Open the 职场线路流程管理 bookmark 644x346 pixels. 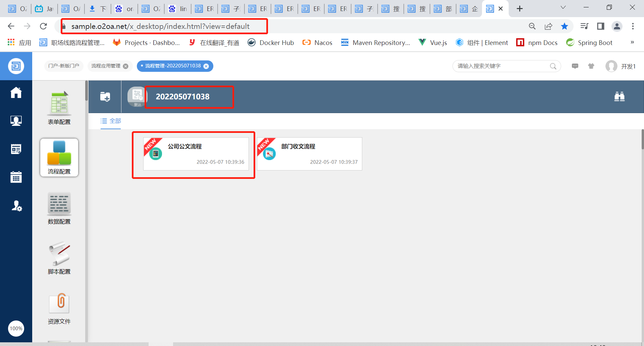click(72, 43)
